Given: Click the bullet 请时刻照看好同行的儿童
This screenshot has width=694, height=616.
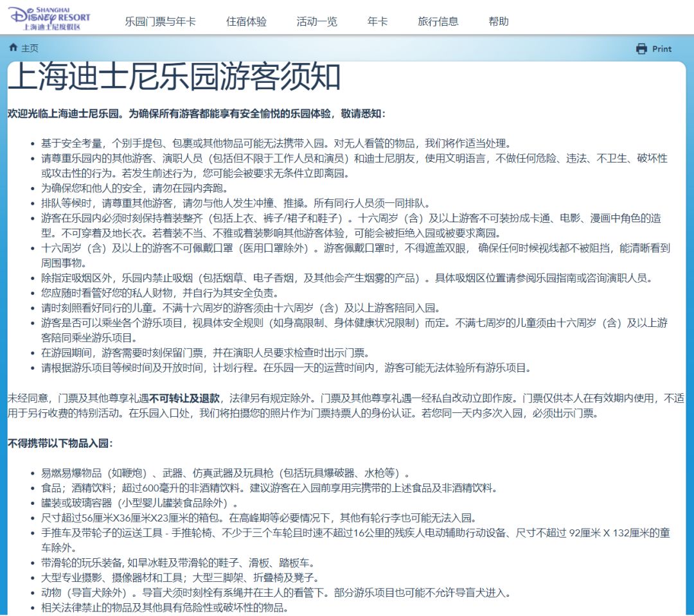Looking at the screenshot, I should coord(241,308).
